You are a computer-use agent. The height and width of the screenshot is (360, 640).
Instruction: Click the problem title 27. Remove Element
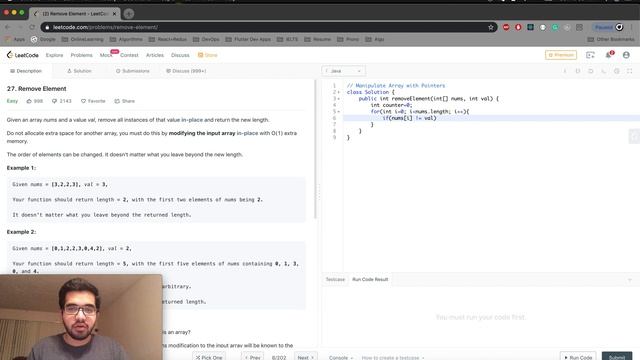tap(36, 89)
